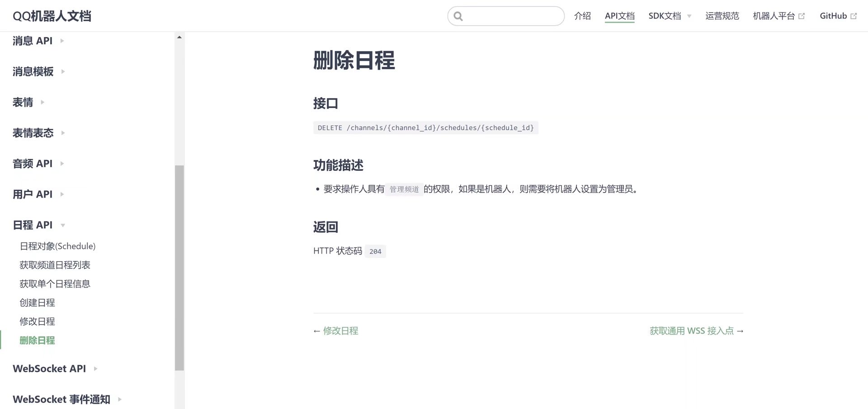Expand the 消息模板 sidebar group
The image size is (868, 409).
click(x=63, y=71)
